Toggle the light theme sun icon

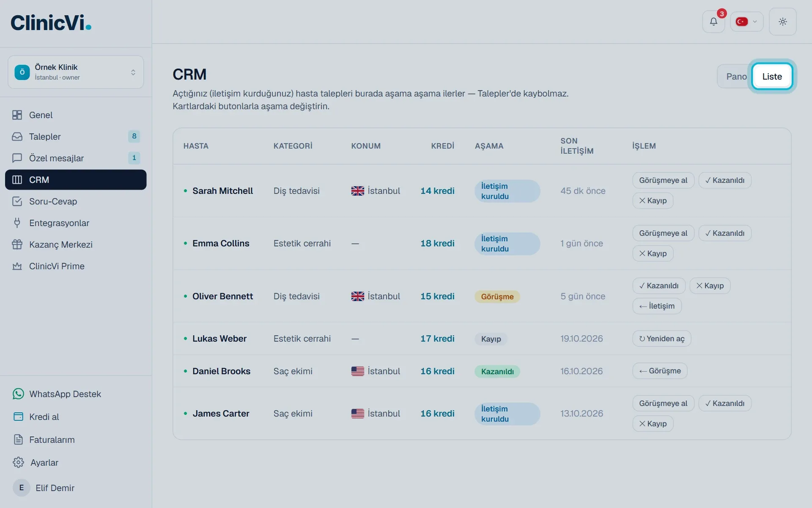782,22
